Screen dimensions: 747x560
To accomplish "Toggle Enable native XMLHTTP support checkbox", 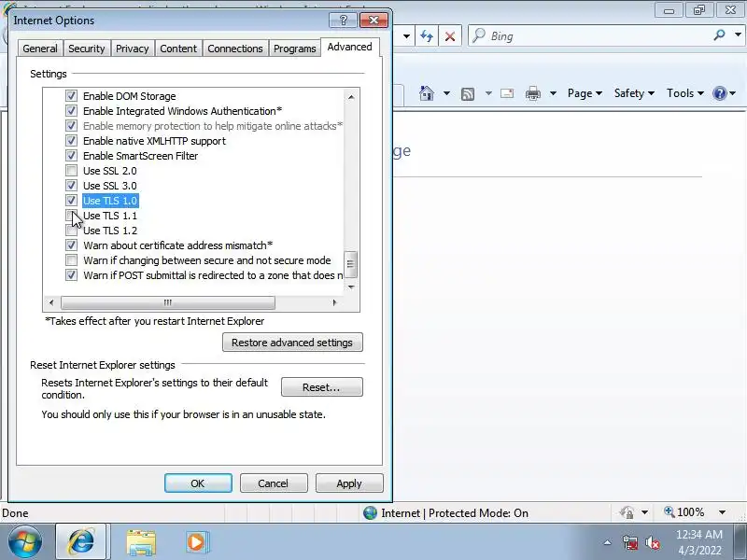I will pos(71,141).
